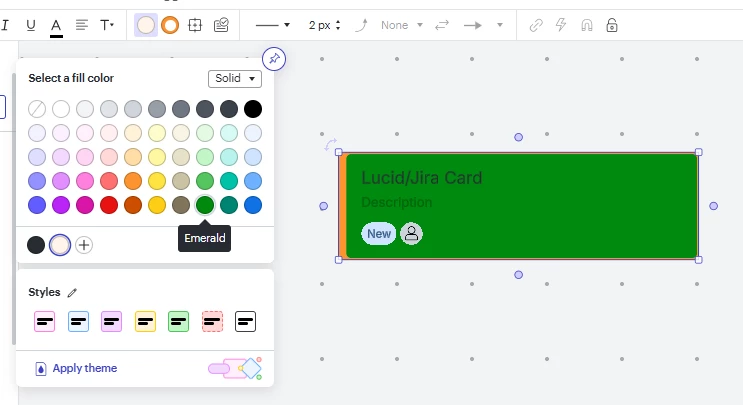Screen dimensions: 743x405
Task: Open the line color toolbar button
Action: [170, 25]
